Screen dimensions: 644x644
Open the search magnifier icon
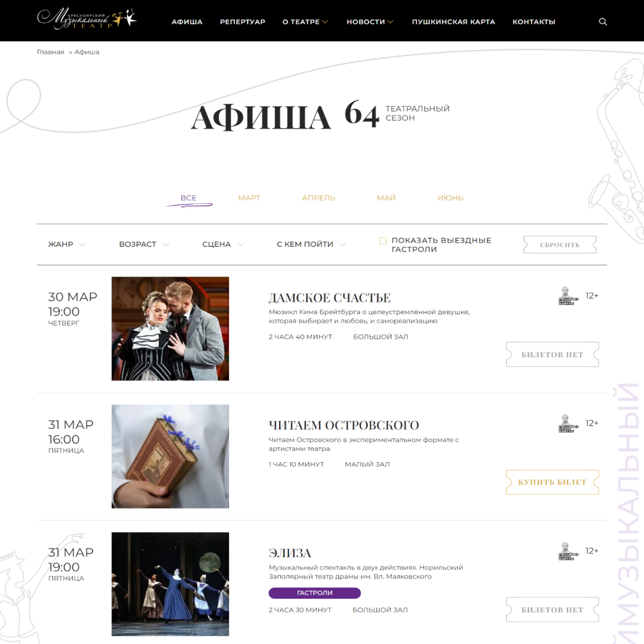(x=602, y=22)
